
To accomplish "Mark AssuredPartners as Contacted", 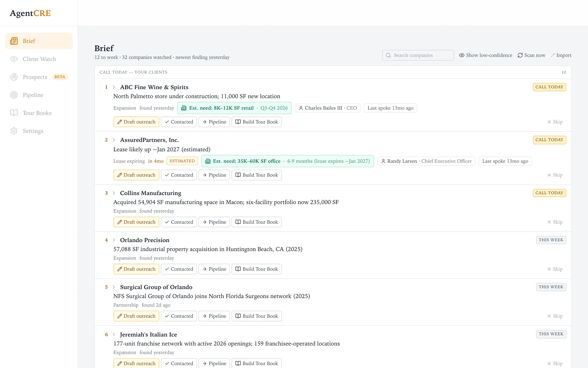I will pyautogui.click(x=179, y=175).
